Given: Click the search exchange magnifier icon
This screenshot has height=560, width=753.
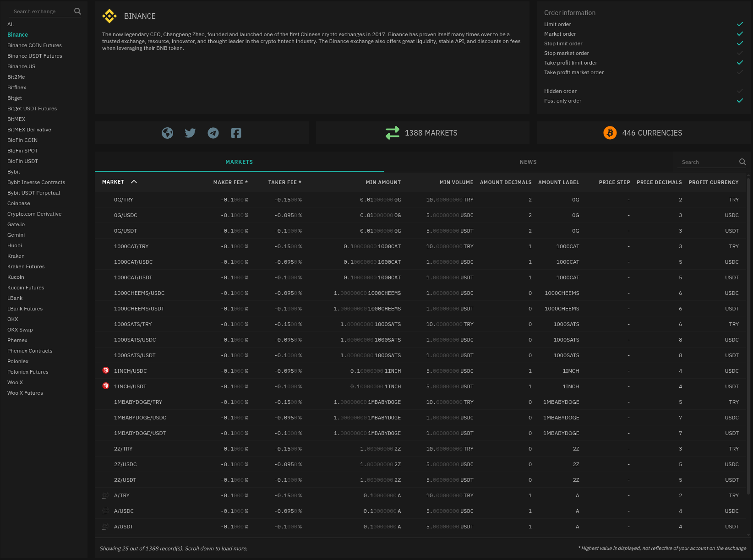Looking at the screenshot, I should pos(77,11).
